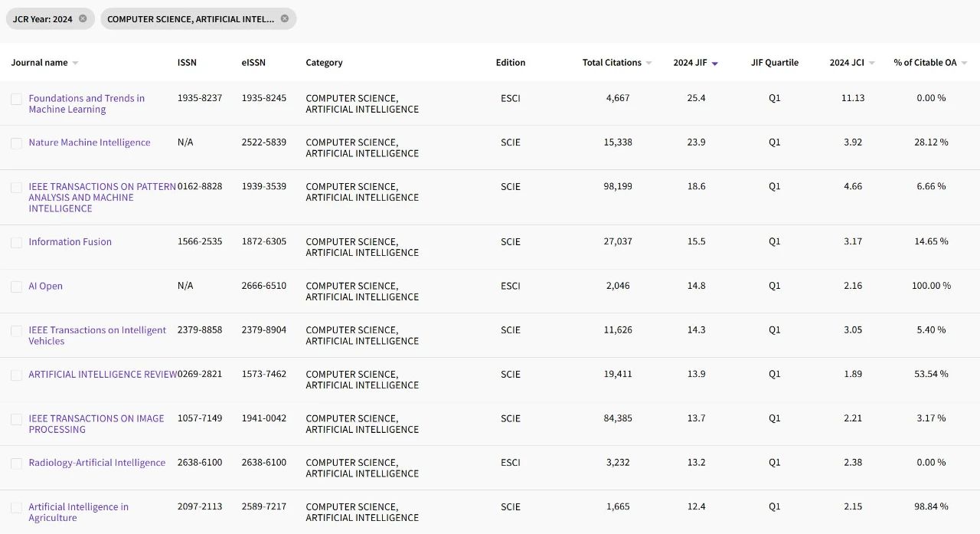This screenshot has height=534, width=980.
Task: Click the SCIE edition cell for Nature Machine Intelligence
Action: (x=511, y=143)
